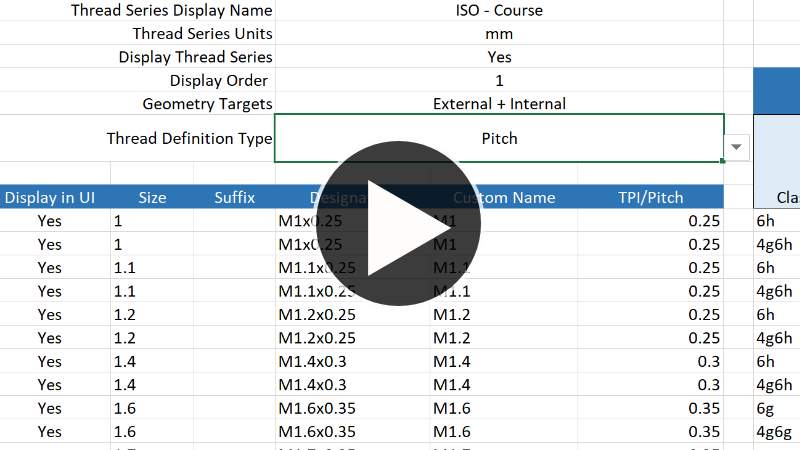Viewport: 800px width, 450px height.
Task: Select the Suffix column header
Action: [234, 197]
